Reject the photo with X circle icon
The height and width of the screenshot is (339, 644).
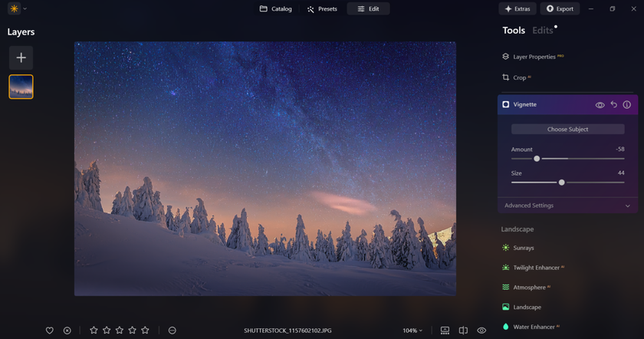[x=67, y=331]
